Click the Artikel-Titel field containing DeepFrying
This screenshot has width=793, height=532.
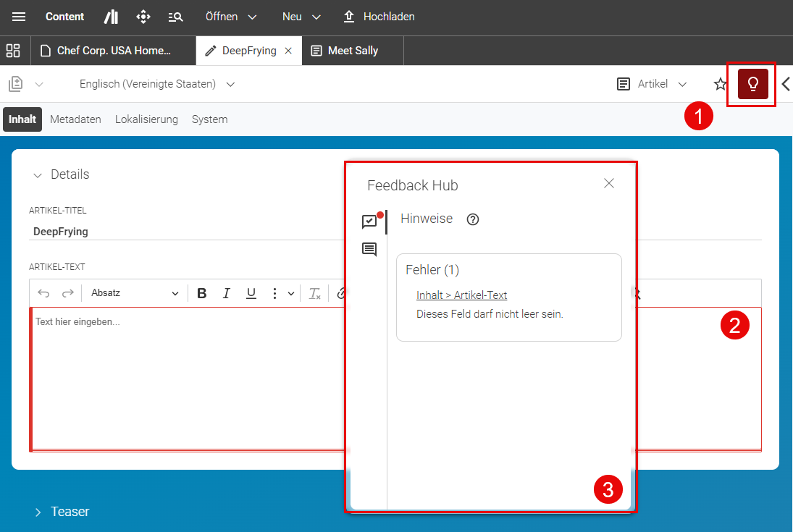point(186,232)
